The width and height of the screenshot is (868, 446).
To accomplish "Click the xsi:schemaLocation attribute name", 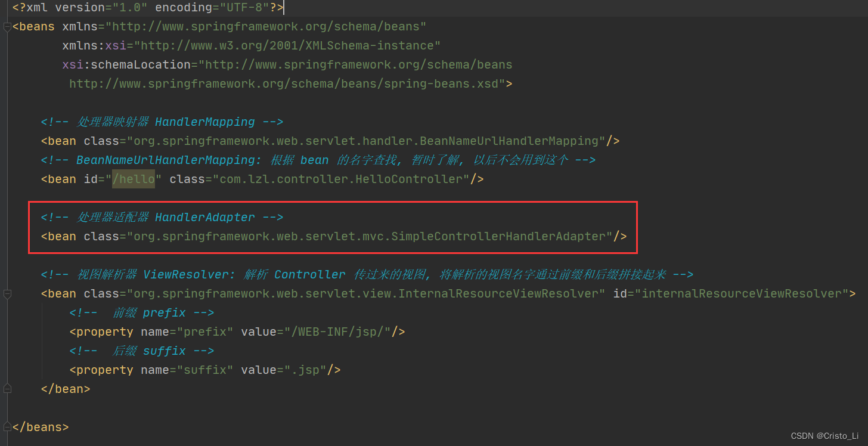I will [x=126, y=65].
